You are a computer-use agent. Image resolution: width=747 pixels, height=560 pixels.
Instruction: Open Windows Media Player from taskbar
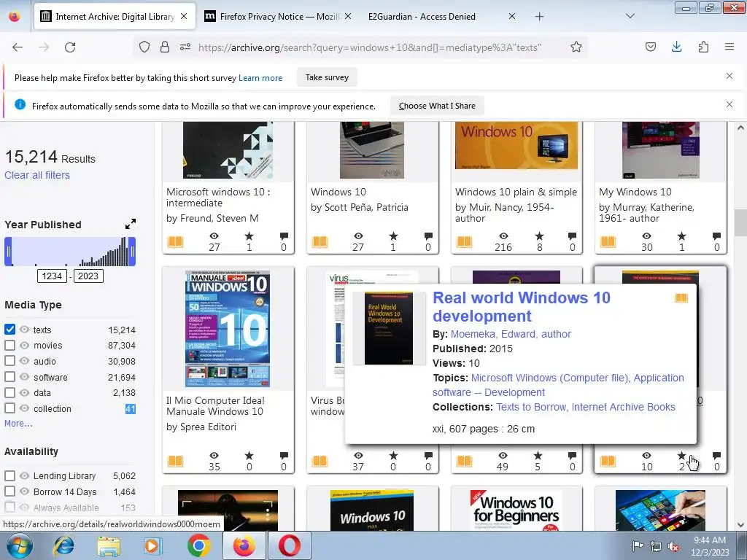(153, 545)
